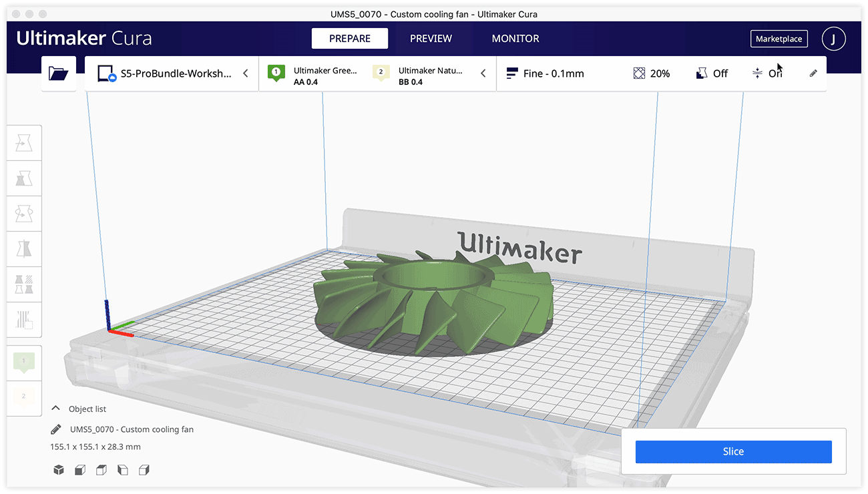This screenshot has width=868, height=494.
Task: Switch to the PREVIEW tab
Action: point(431,39)
